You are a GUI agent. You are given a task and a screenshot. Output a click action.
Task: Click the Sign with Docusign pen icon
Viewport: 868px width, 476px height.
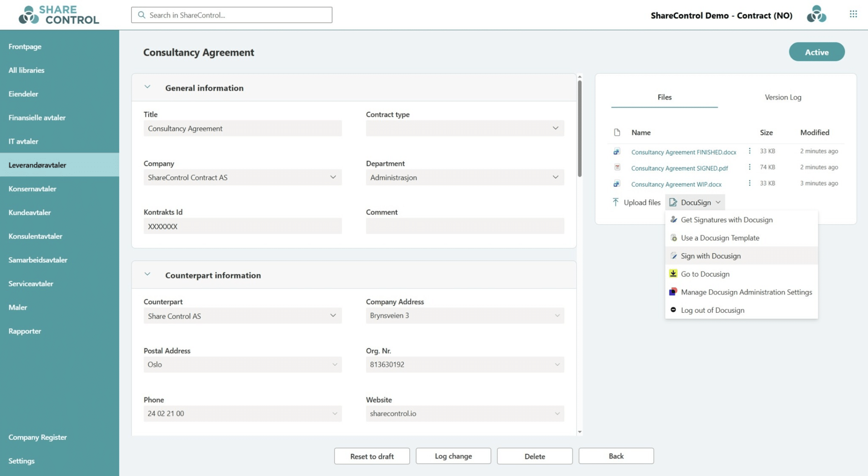click(x=673, y=255)
